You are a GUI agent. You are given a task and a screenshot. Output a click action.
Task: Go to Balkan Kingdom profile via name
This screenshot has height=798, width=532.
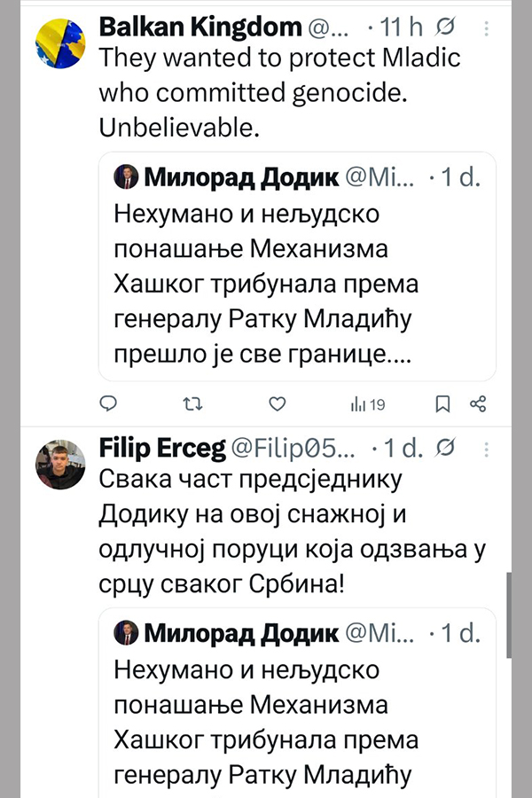pos(199,27)
